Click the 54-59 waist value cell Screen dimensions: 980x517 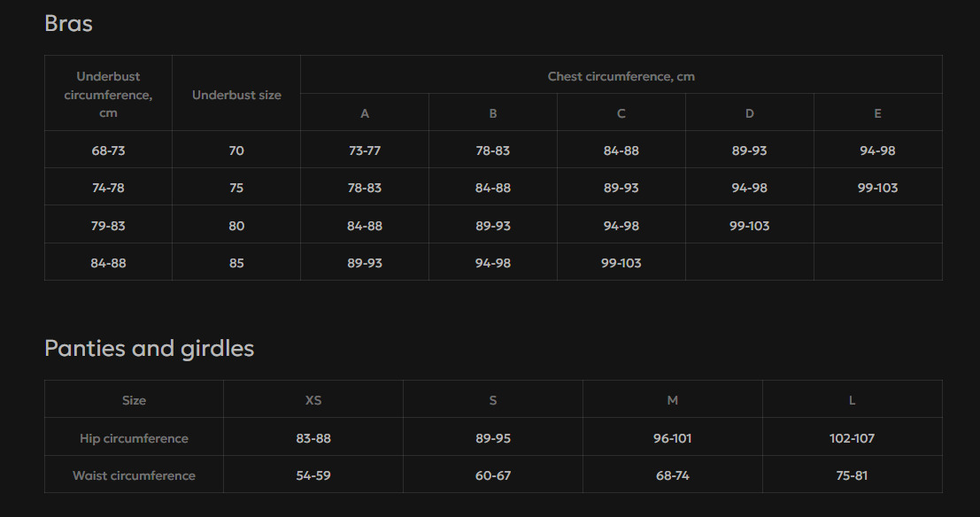click(313, 475)
